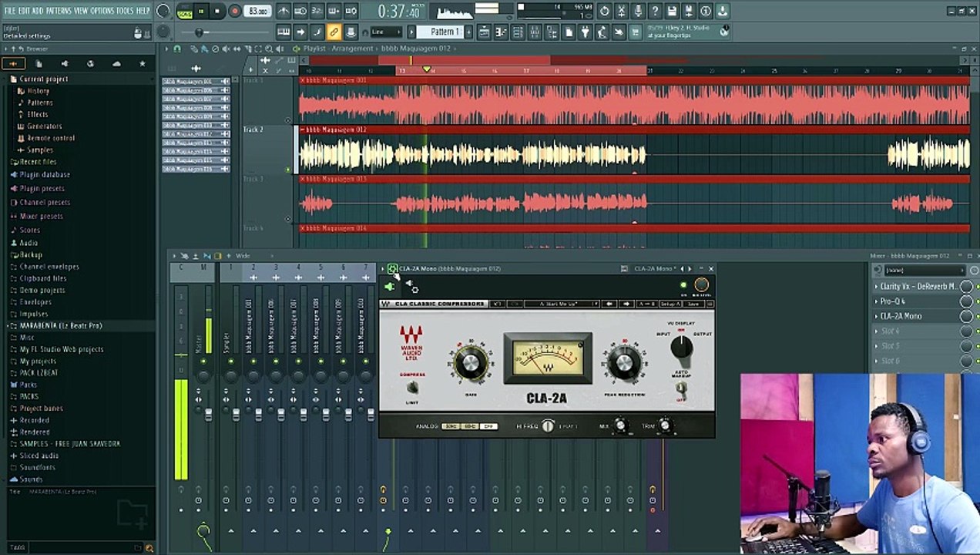Toggle CLA-2A Compress/Limit switch
This screenshot has width=980, height=555.
(x=413, y=387)
